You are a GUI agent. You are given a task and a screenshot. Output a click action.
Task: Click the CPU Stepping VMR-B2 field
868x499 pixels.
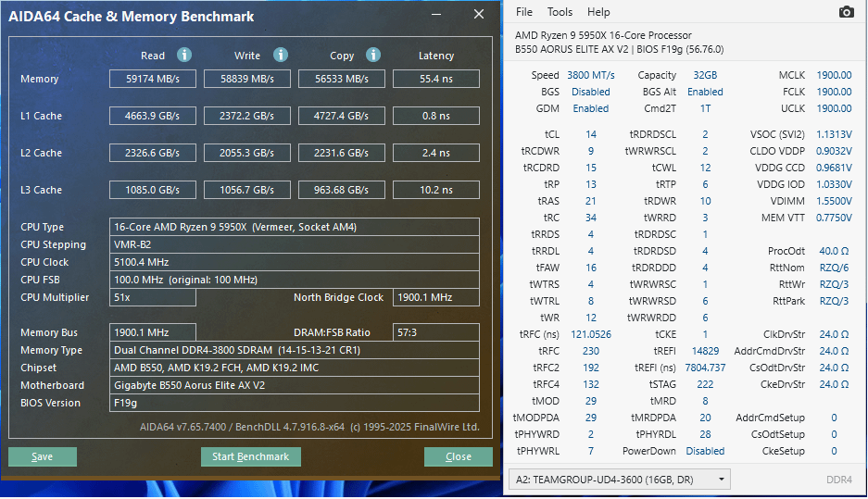tap(295, 244)
